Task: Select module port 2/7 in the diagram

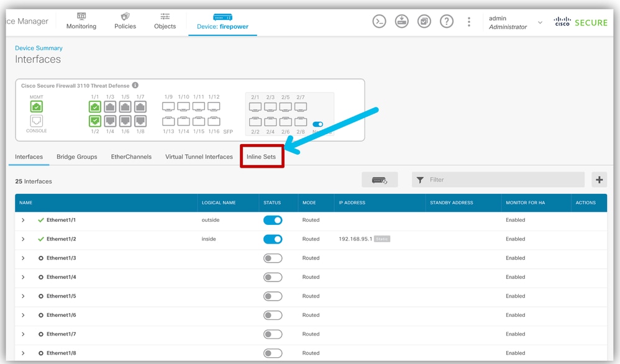Action: tap(301, 107)
